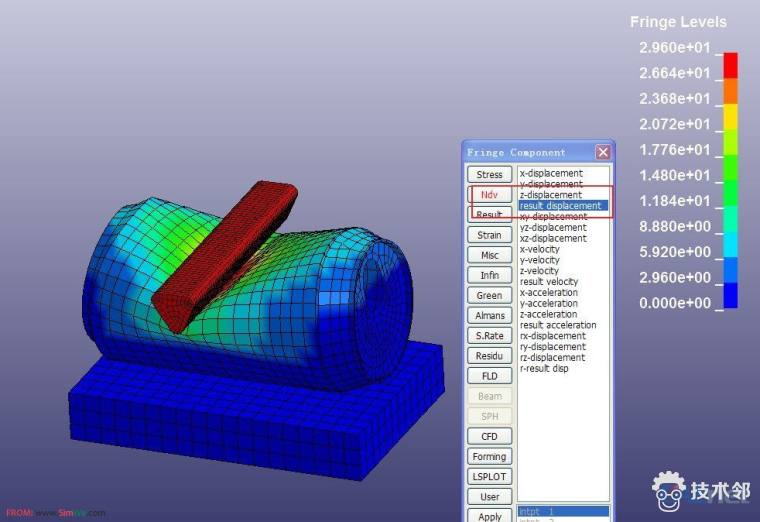Select intpt 1 in the lower list
Screen dimensions: 760x522
tap(540, 511)
